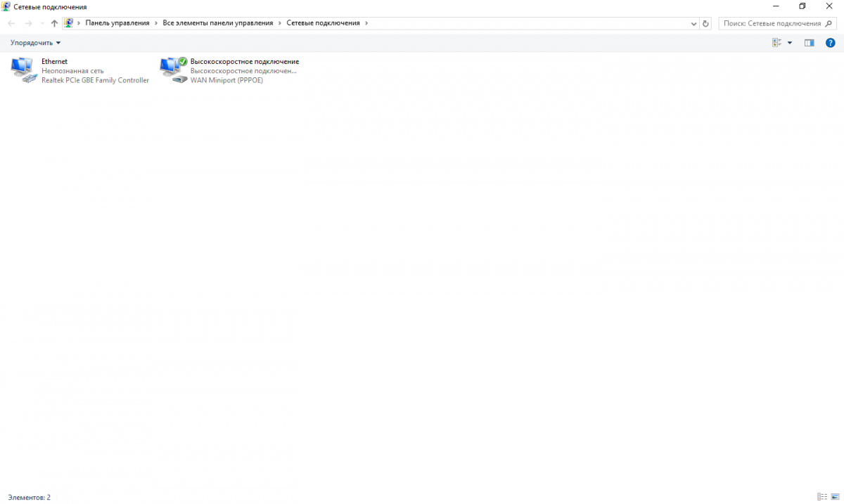Click Высокоскоростное подключение connection name
The image size is (844, 504).
(245, 62)
